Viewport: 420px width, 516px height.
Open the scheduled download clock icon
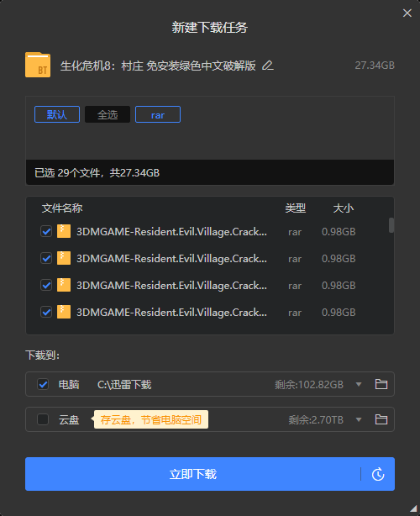pyautogui.click(x=378, y=474)
